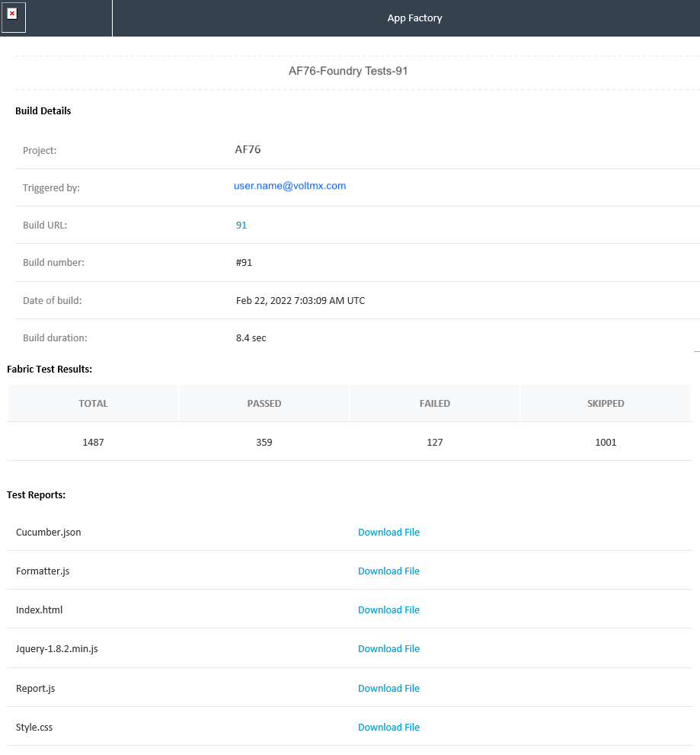
Task: Select the SKIPPED column header
Action: click(606, 404)
